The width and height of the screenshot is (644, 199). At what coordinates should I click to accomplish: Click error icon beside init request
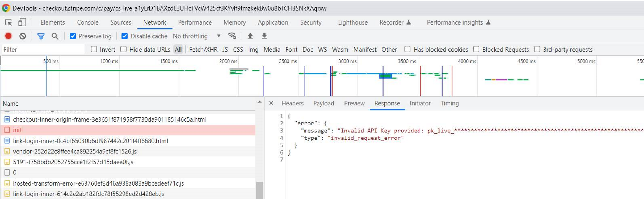pos(7,130)
